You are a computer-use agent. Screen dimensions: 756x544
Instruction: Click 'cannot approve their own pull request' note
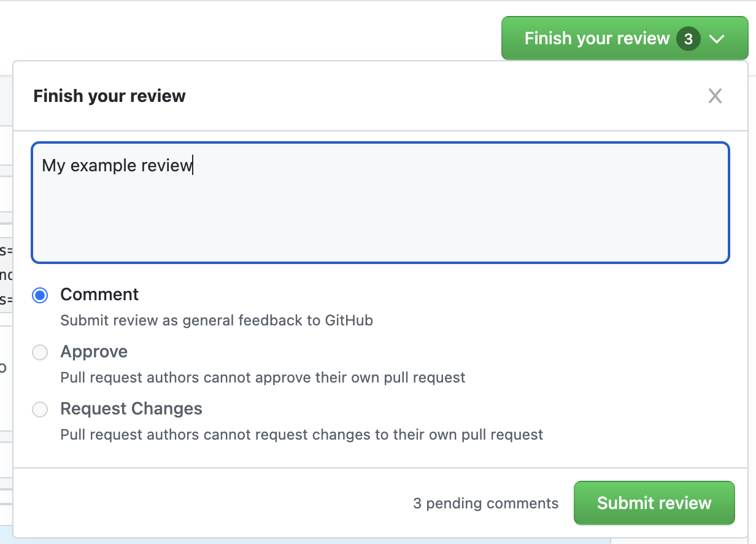coord(263,378)
